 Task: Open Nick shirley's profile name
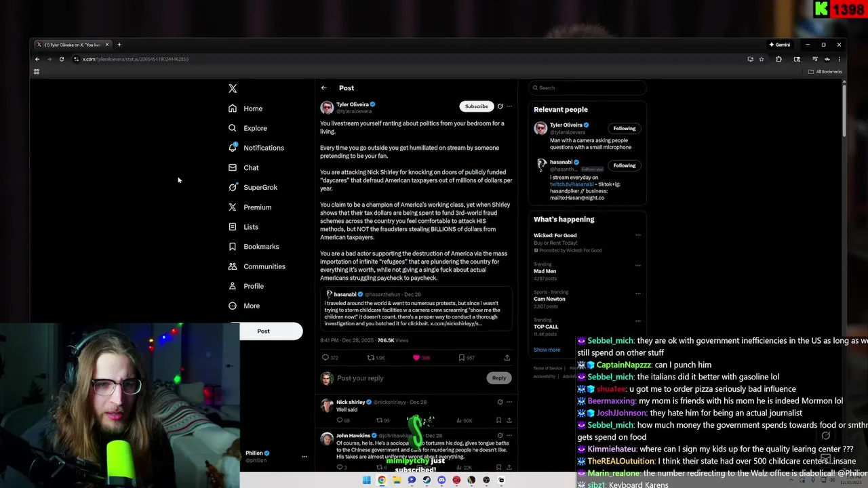[351, 402]
